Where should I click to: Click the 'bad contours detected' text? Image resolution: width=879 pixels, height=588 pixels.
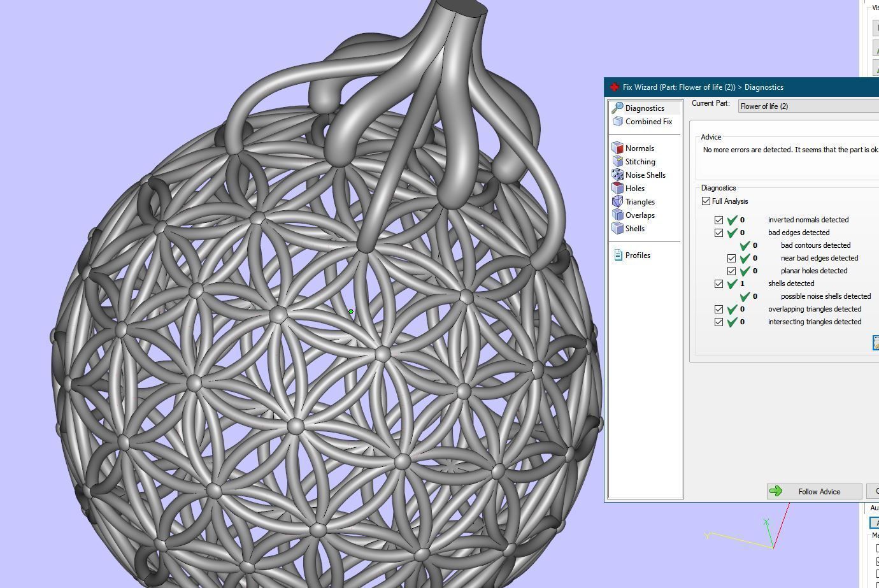click(x=815, y=245)
